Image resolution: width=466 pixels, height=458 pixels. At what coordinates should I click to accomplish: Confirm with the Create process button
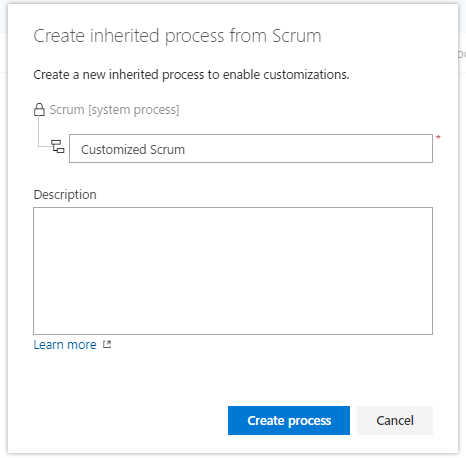pos(289,420)
